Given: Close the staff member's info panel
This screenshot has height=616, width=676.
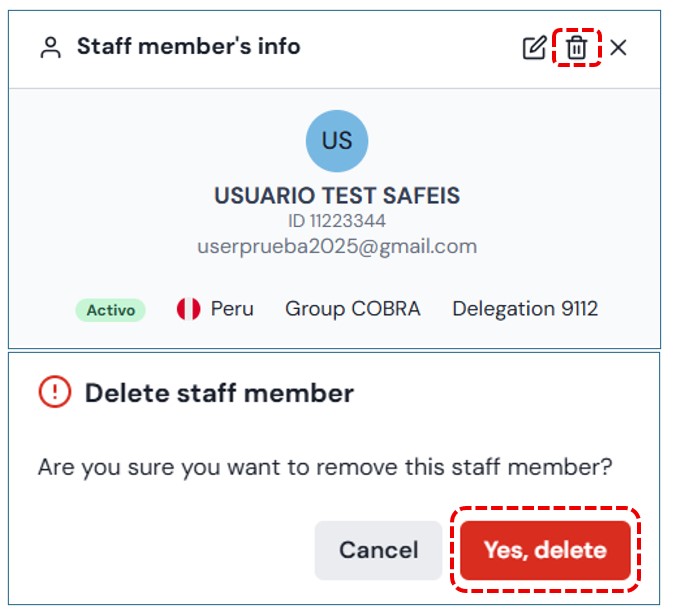Looking at the screenshot, I should (x=618, y=47).
